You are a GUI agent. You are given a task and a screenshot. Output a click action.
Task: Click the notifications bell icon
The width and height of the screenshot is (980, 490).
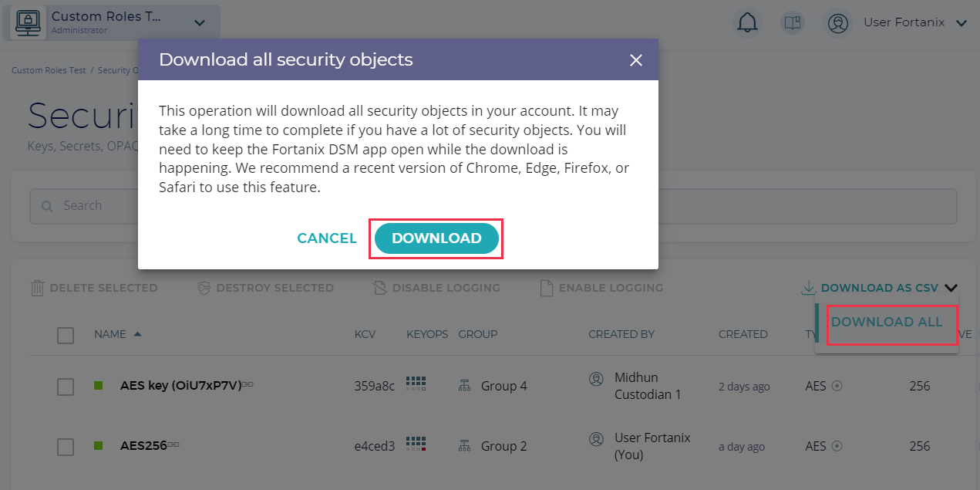point(747,23)
